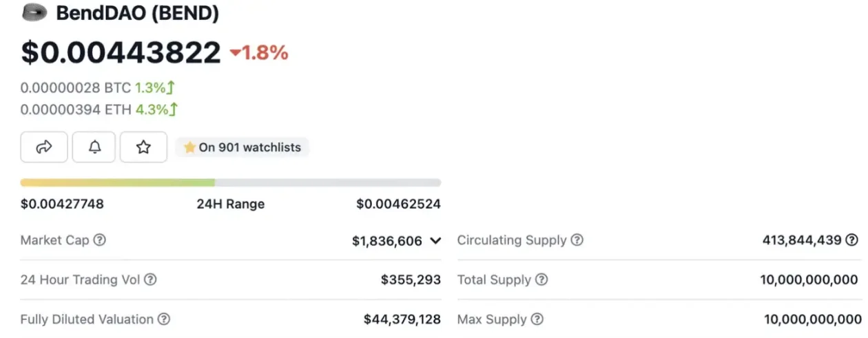Click the share arrow button
Image resolution: width=868 pixels, height=338 pixels.
coord(44,147)
